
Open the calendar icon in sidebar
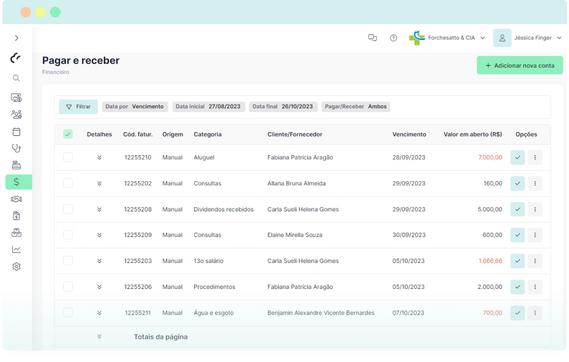16,132
